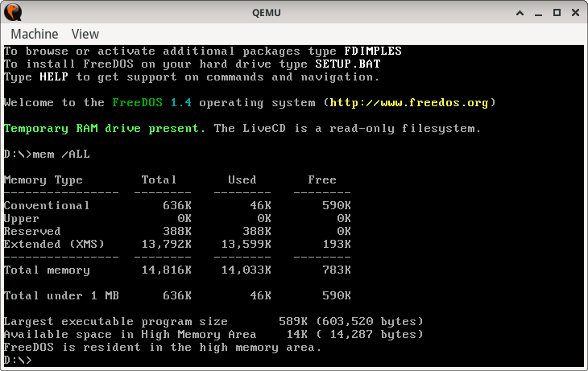Click the QEMU logo icon in title bar
This screenshot has width=588, height=371.
pyautogui.click(x=13, y=12)
